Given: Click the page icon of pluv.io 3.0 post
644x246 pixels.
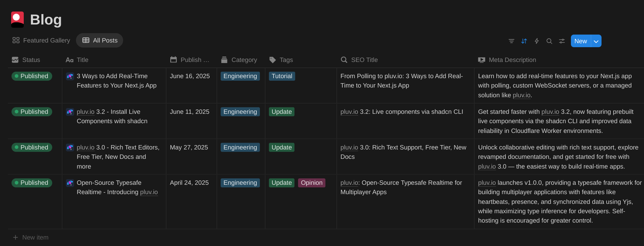Looking at the screenshot, I should [x=70, y=148].
